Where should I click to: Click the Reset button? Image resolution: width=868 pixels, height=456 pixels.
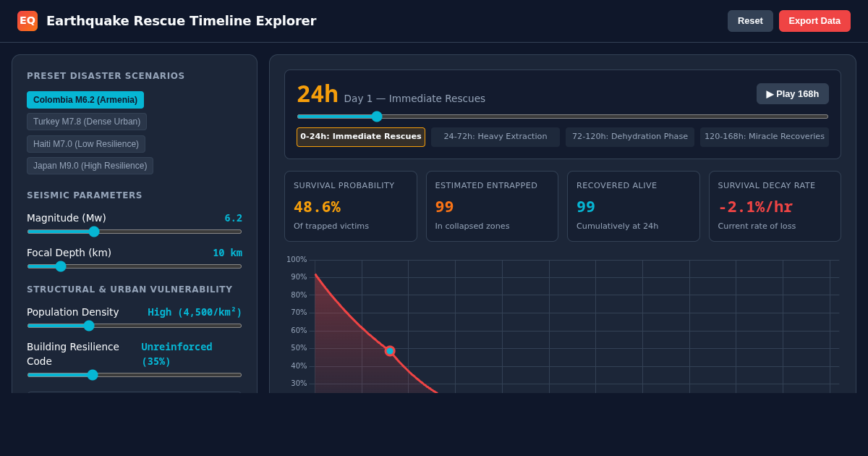(x=750, y=21)
